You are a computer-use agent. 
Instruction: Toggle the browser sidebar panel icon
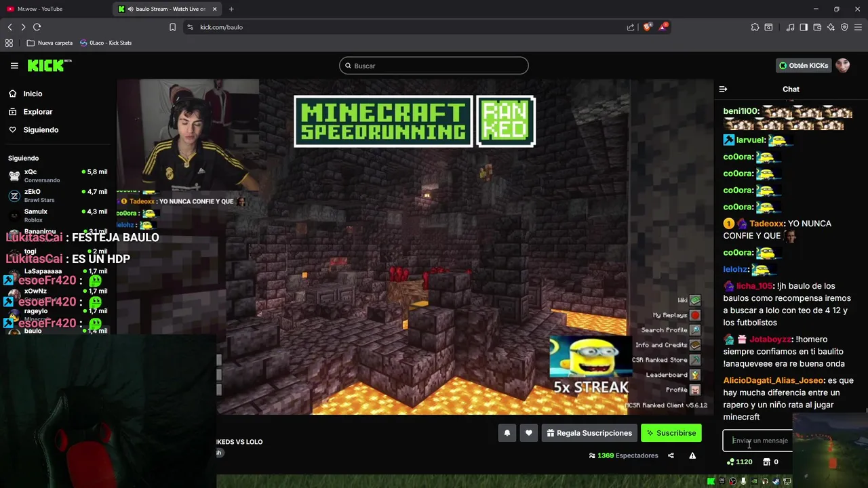[804, 27]
